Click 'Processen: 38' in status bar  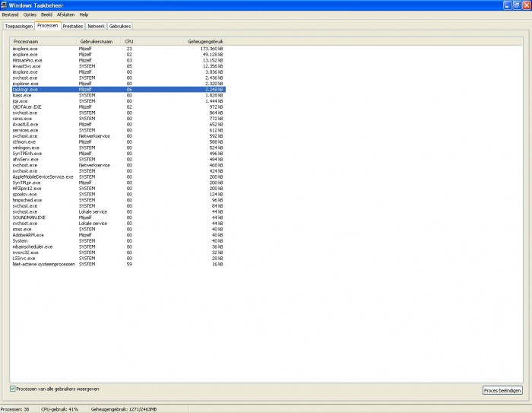14,409
